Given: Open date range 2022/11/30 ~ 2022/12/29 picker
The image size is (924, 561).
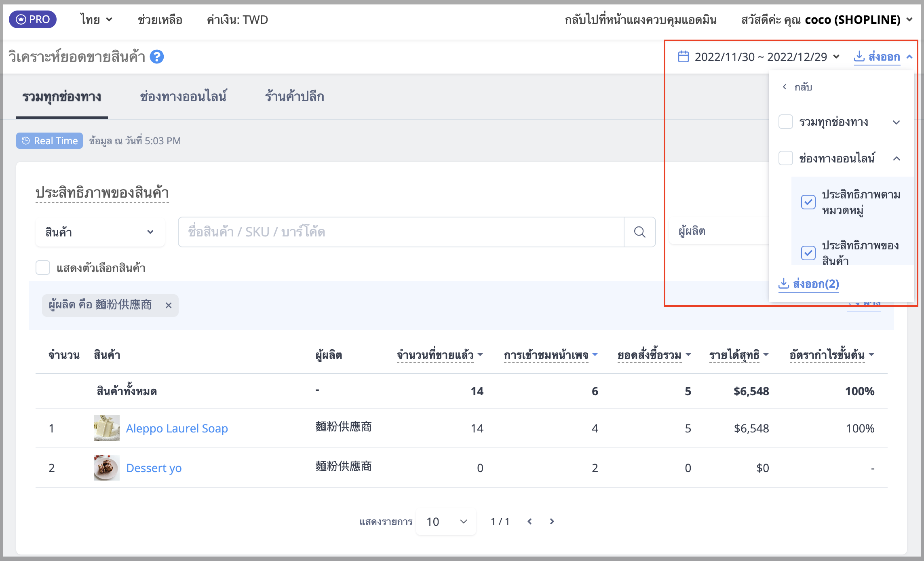Looking at the screenshot, I should [759, 57].
